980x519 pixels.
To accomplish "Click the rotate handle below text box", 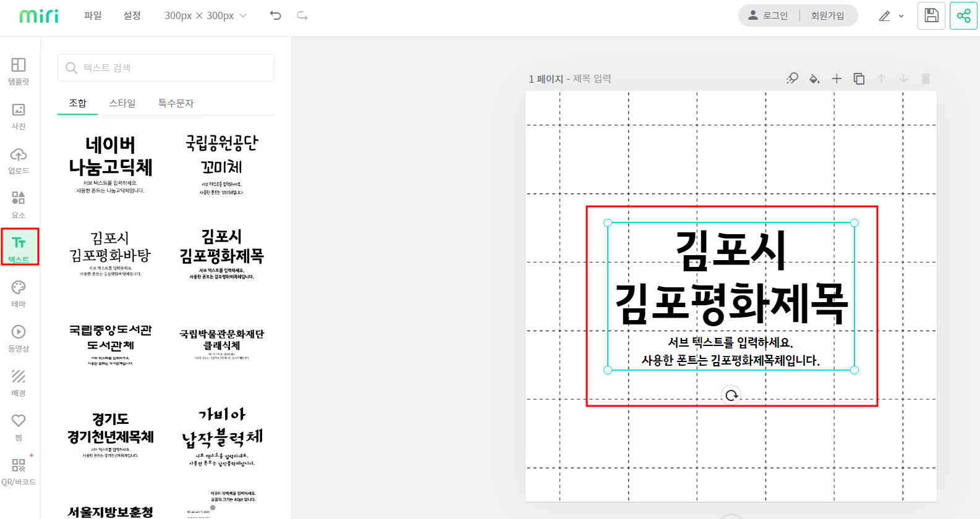I will (x=731, y=395).
